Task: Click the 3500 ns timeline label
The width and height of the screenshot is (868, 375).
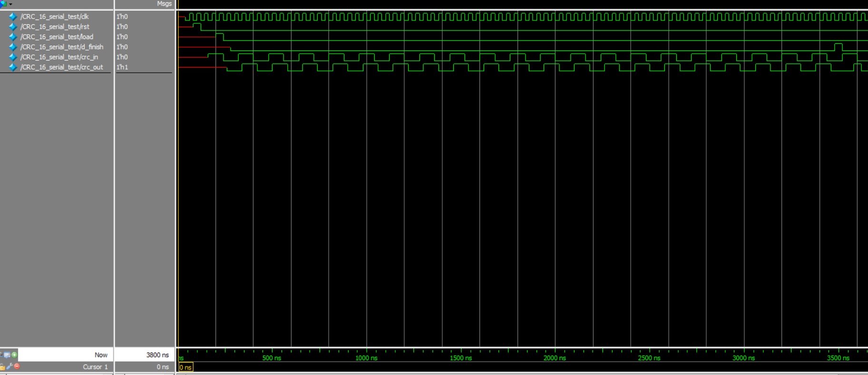Action: click(x=838, y=358)
